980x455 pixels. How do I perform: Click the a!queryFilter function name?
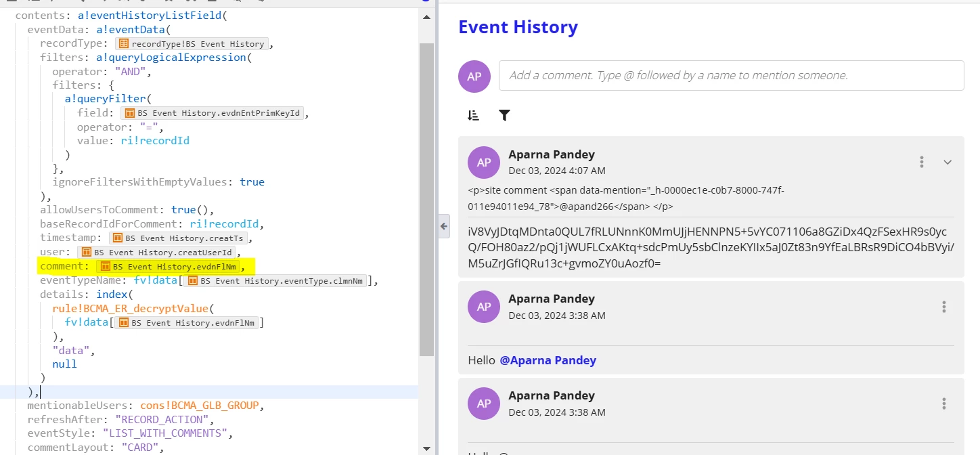pos(106,99)
